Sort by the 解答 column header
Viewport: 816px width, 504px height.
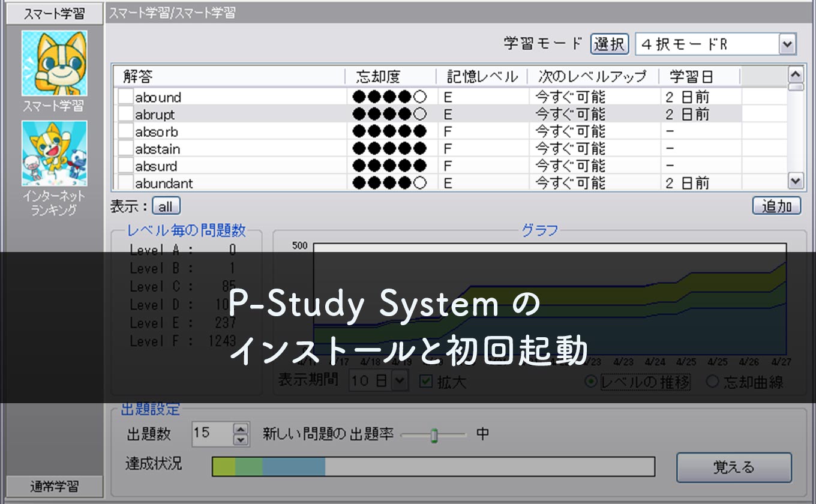(x=229, y=76)
